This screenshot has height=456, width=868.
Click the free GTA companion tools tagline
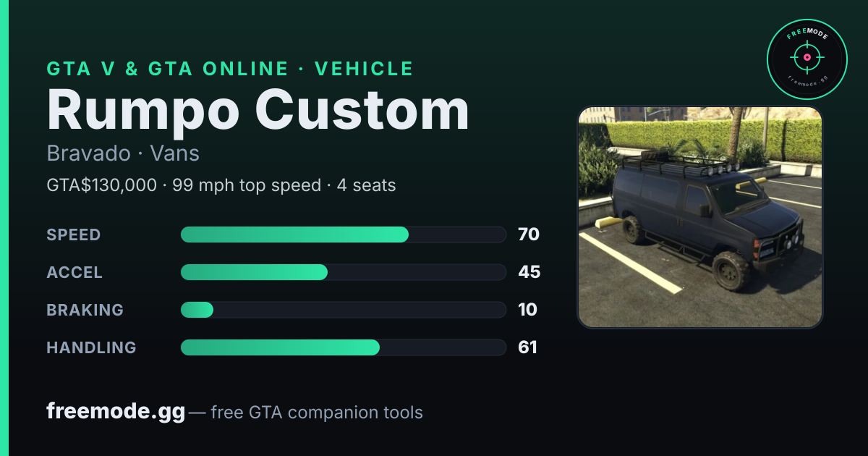pyautogui.click(x=317, y=413)
